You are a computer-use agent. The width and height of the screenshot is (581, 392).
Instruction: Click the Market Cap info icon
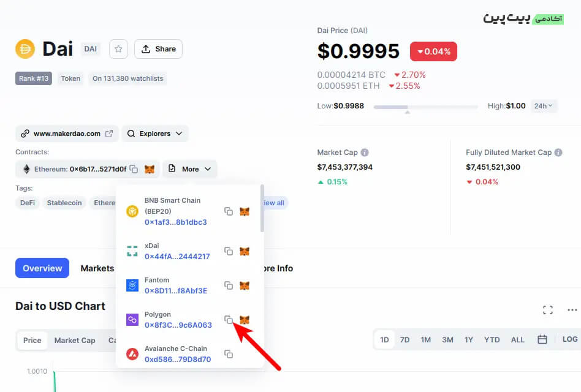point(365,153)
